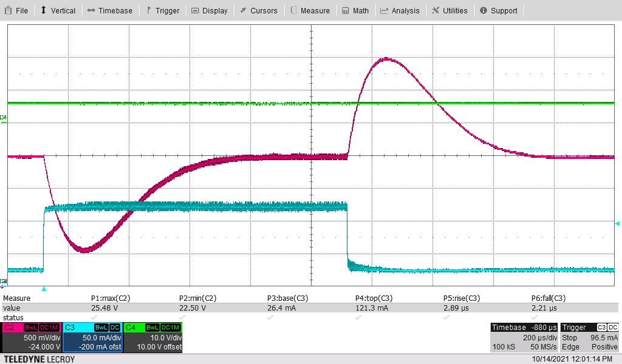Click the Cursors icon in the toolbar
The height and width of the screenshot is (364, 622).
(x=244, y=10)
